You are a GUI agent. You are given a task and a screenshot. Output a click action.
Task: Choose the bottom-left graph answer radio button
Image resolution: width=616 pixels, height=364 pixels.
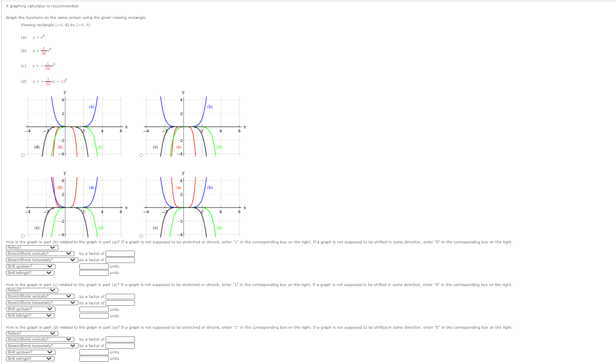(22, 236)
